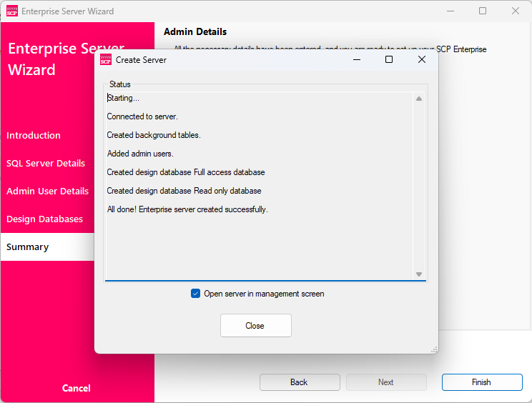The image size is (532, 403).
Task: Open the SQL Server Details step
Action: coord(46,163)
